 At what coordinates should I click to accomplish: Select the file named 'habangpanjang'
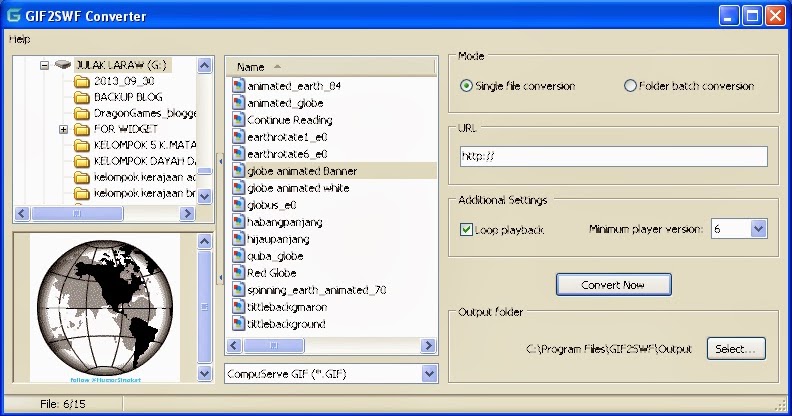point(284,222)
